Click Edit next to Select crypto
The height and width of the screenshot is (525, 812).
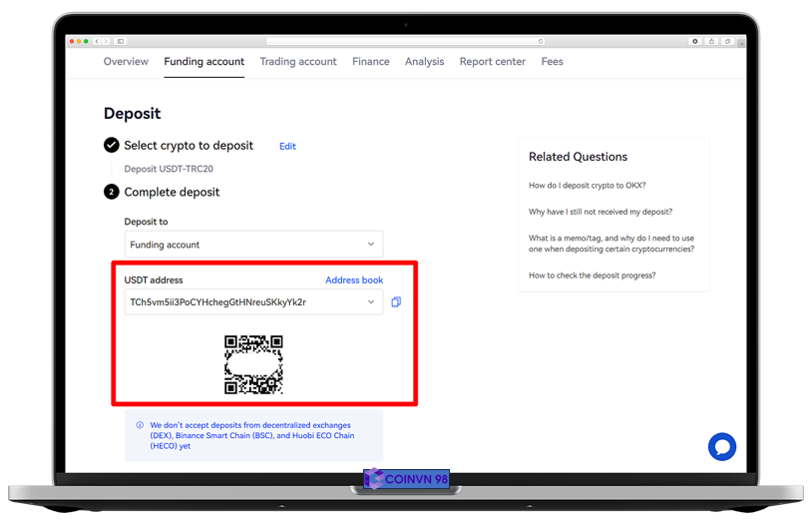287,146
